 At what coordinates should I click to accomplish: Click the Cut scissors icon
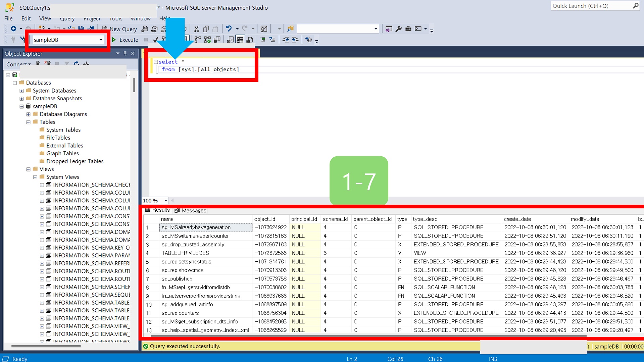196,29
